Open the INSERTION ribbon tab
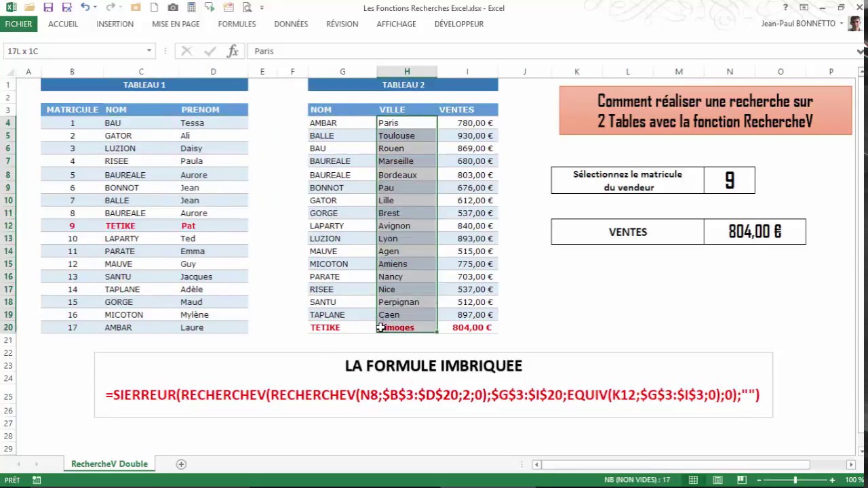This screenshot has height=488, width=868. tap(115, 24)
